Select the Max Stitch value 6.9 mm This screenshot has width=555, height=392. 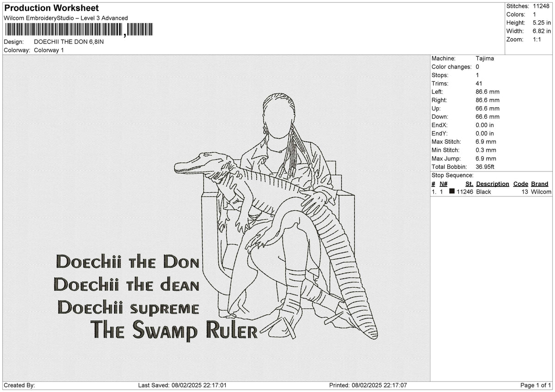click(486, 142)
